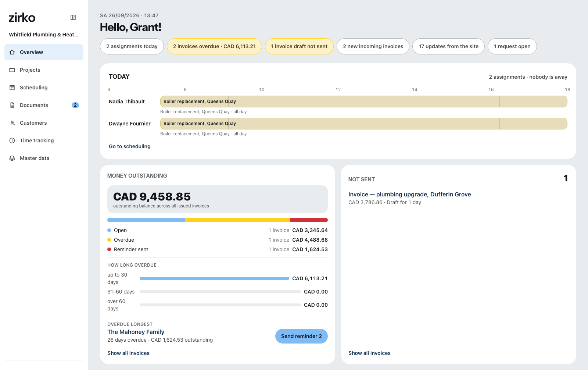Click the blue Open segment of balance bar

pos(146,220)
